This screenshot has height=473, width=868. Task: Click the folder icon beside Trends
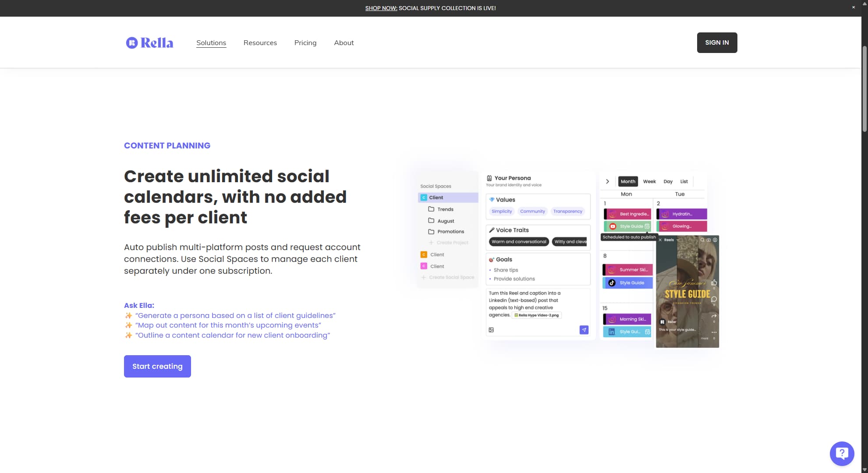coord(431,209)
